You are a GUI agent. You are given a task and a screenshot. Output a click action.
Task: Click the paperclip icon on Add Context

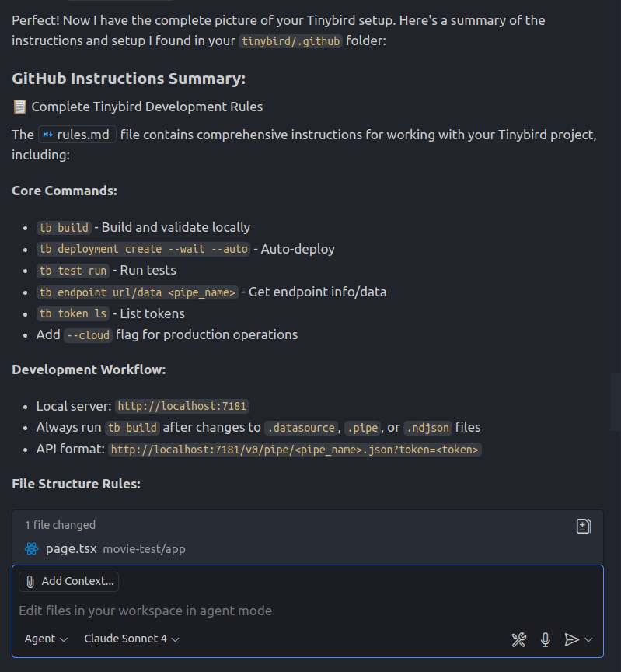[30, 581]
